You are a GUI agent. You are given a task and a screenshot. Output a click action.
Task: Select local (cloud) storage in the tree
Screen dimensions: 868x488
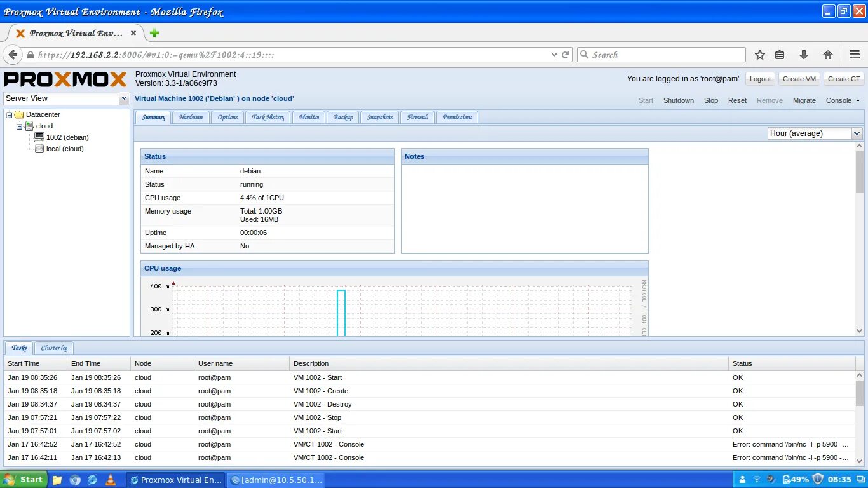click(x=65, y=149)
